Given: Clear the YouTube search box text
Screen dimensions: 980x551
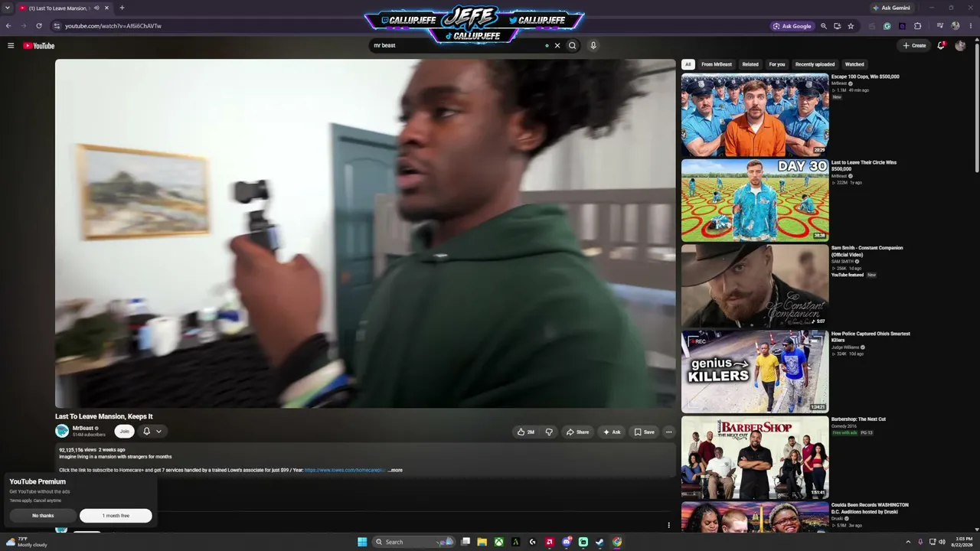Looking at the screenshot, I should click(557, 46).
